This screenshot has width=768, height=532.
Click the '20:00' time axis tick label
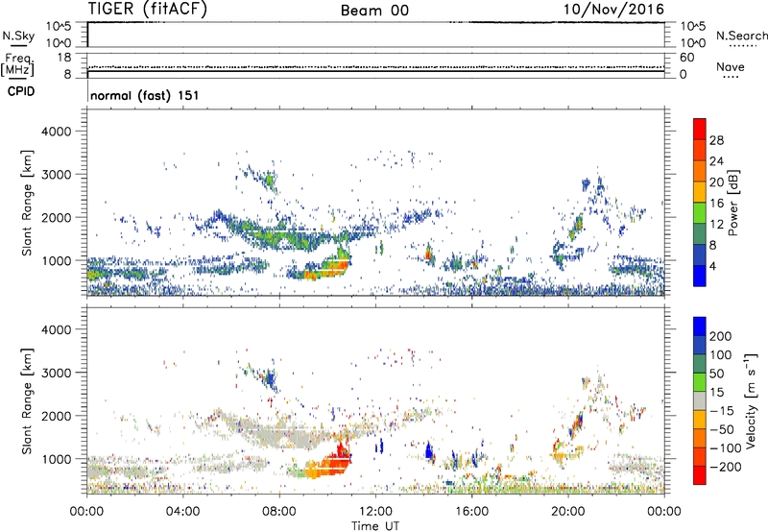pos(568,512)
